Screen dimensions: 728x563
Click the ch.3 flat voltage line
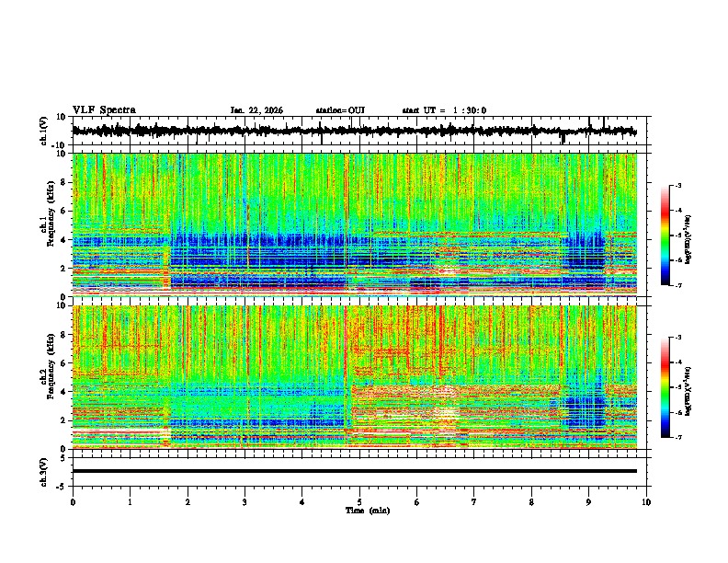pos(354,471)
